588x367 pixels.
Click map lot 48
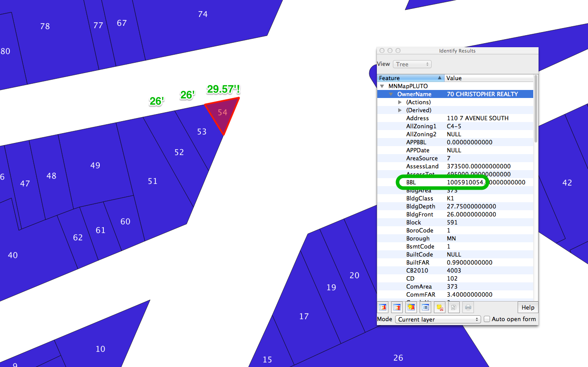coord(51,176)
